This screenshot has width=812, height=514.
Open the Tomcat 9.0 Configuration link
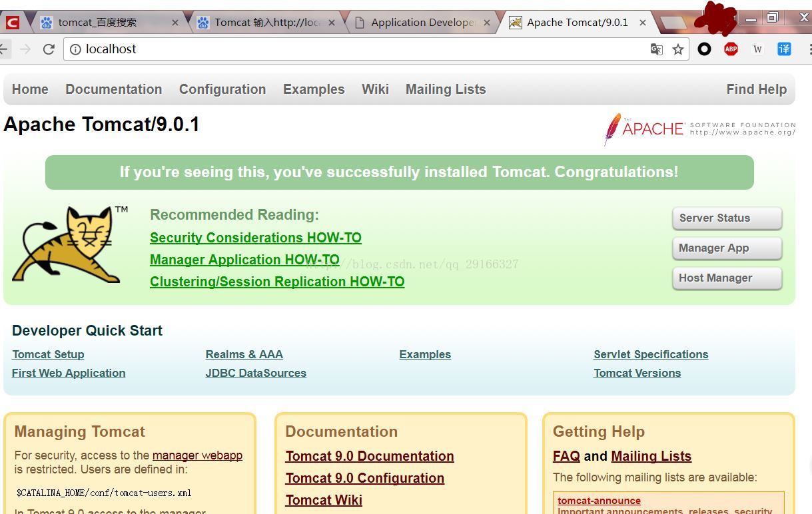coord(365,478)
